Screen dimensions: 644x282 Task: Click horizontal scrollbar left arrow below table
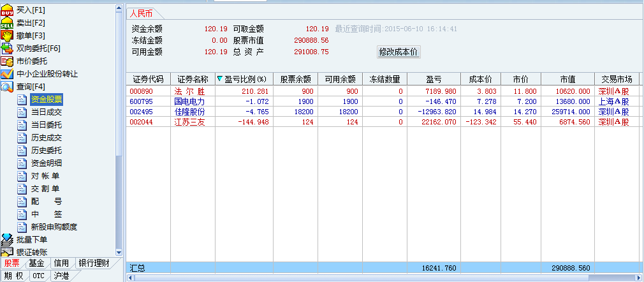pos(130,278)
